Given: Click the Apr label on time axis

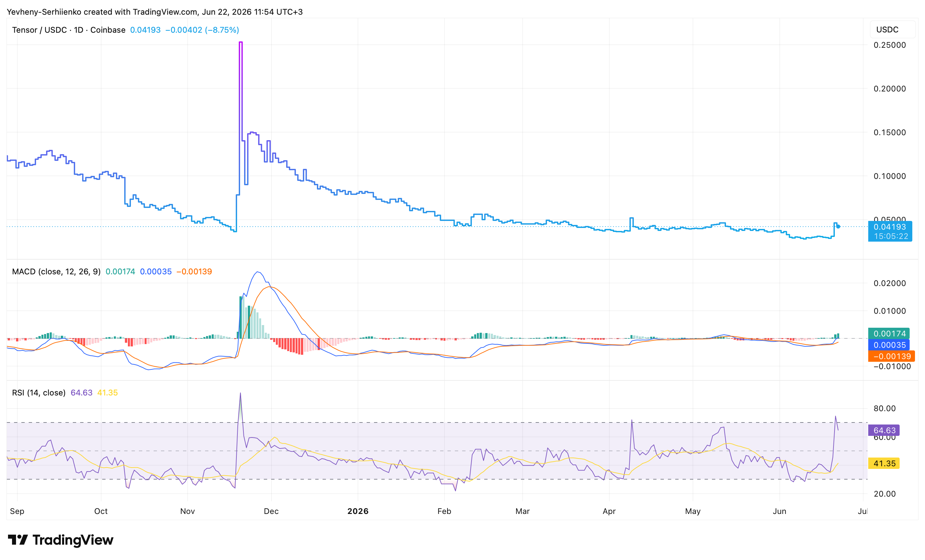Looking at the screenshot, I should click(x=609, y=511).
